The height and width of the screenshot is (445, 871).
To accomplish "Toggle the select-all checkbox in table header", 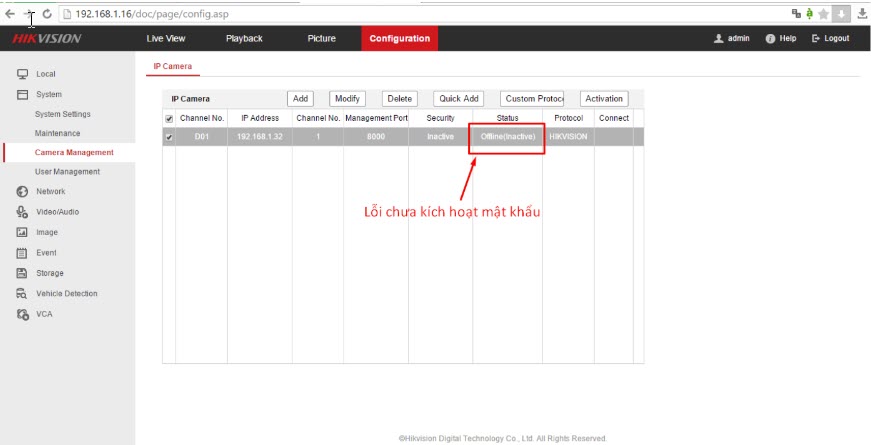I will coord(168,118).
